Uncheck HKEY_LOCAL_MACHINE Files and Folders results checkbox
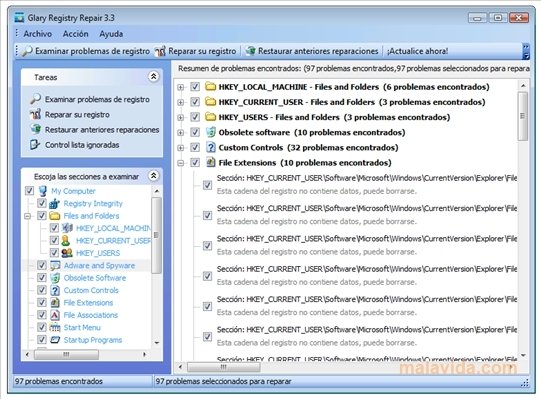 pyautogui.click(x=195, y=87)
